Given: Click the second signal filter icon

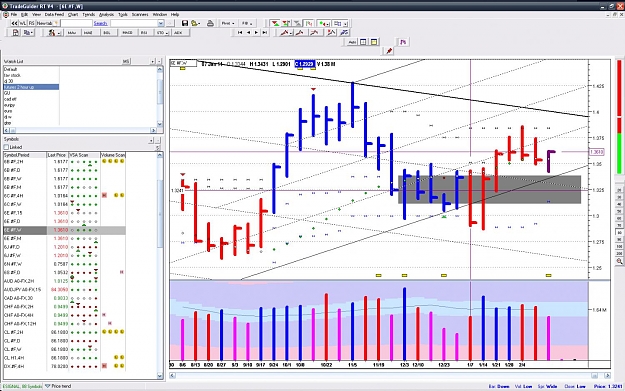Looking at the screenshot, I should point(286,23).
